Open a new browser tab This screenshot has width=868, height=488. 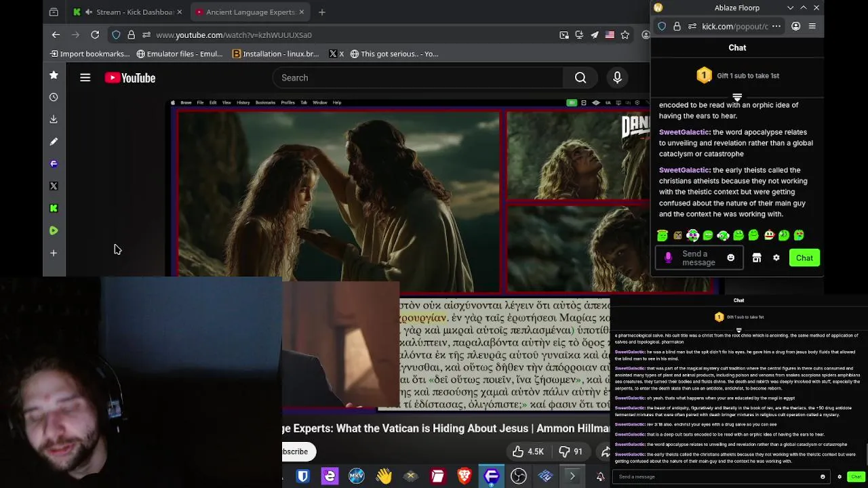[x=322, y=12]
